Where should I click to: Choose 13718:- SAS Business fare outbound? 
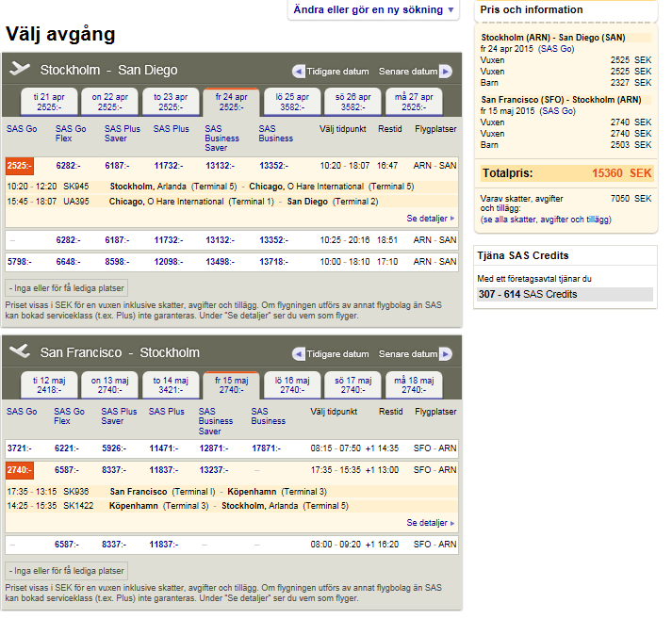click(274, 262)
